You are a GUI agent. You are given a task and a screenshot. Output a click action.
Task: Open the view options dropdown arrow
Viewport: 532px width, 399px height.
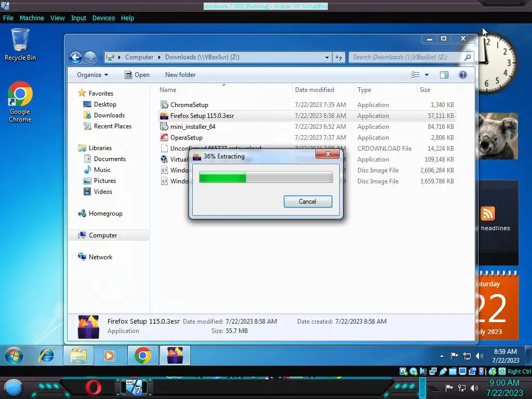[x=427, y=75]
